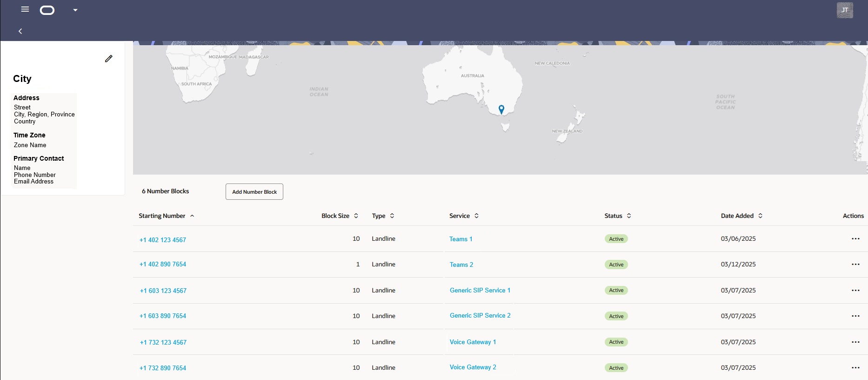This screenshot has height=380, width=868.
Task: Click the date 03/06/2025 in Teams 1 row
Action: click(738, 239)
